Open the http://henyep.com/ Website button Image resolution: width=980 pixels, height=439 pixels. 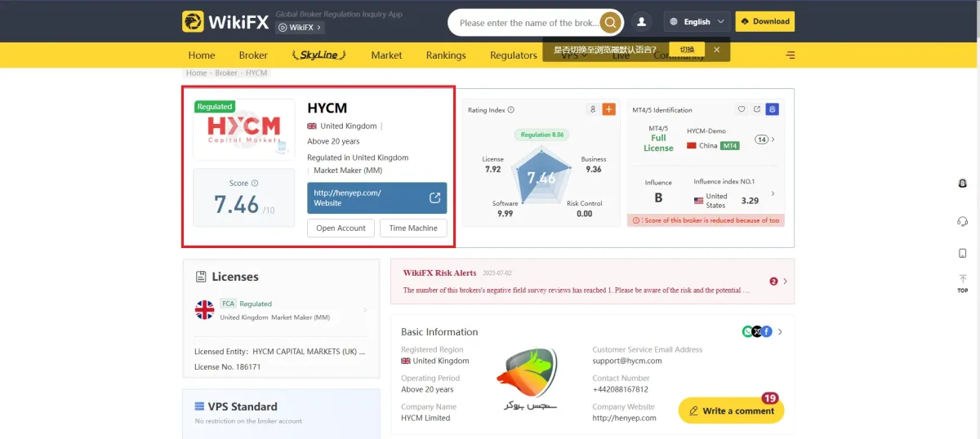pyautogui.click(x=377, y=198)
